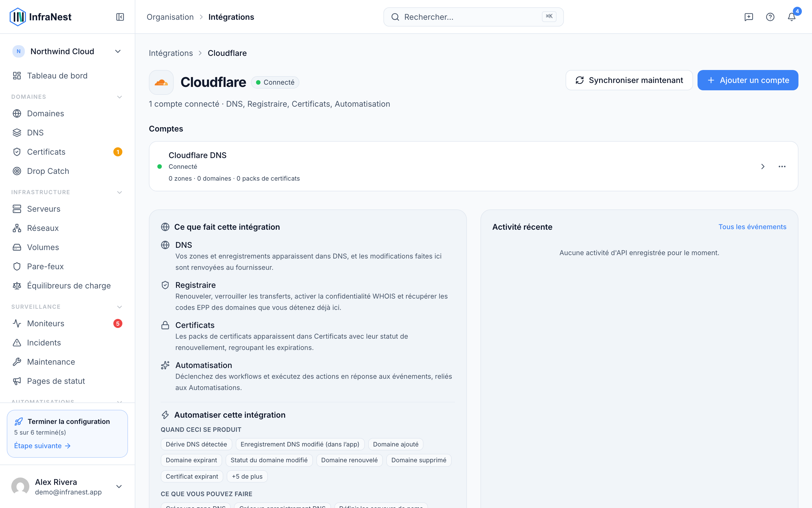Open the feedback message icon
This screenshot has width=812, height=508.
click(749, 17)
